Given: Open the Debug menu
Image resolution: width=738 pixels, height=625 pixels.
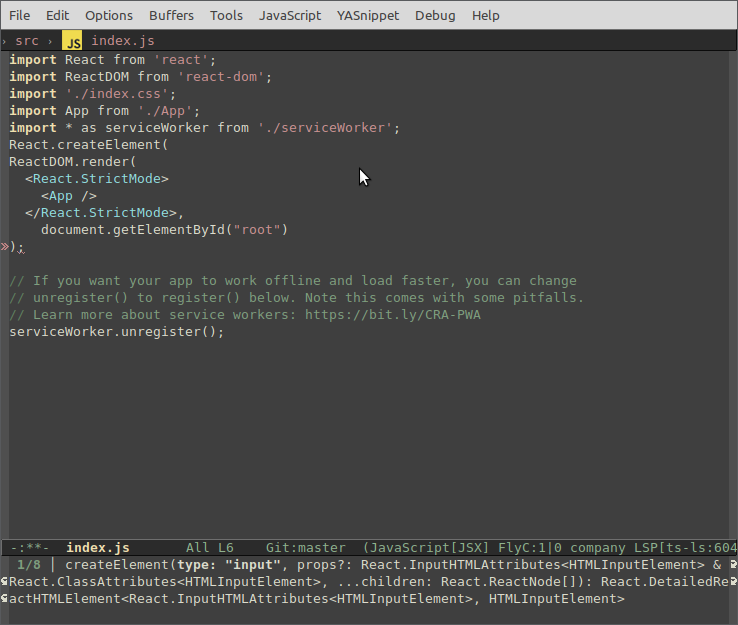Looking at the screenshot, I should point(435,15).
